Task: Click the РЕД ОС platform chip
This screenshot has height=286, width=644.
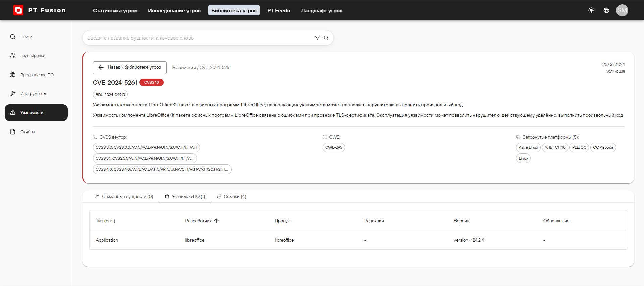Action: (579, 147)
